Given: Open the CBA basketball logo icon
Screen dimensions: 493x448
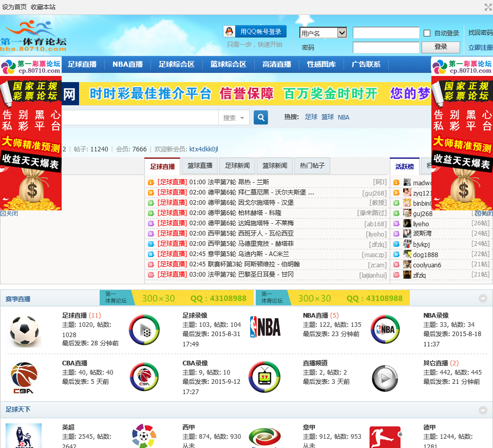Looking at the screenshot, I should (x=24, y=378).
